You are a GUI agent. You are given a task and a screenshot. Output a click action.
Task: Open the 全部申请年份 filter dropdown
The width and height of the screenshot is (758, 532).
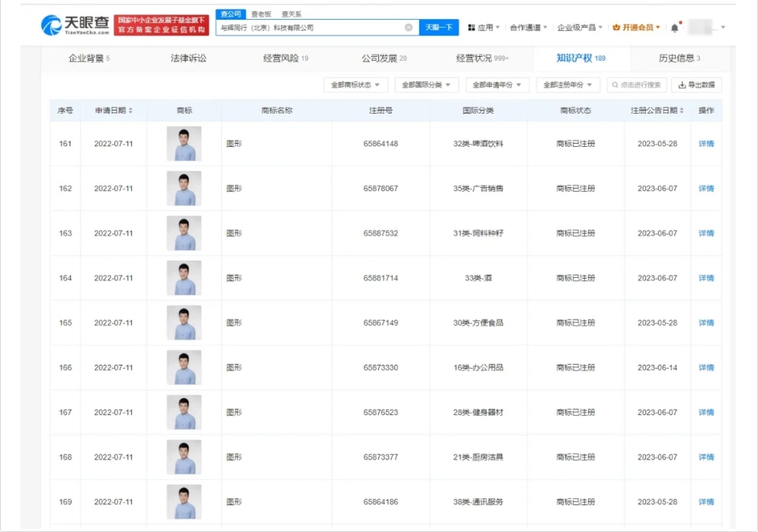point(497,85)
